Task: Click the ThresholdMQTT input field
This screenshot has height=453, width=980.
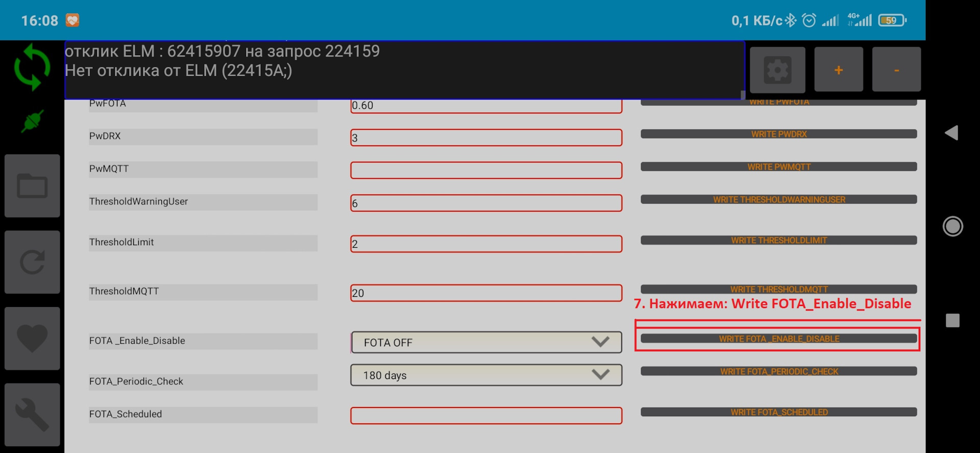Action: [486, 293]
